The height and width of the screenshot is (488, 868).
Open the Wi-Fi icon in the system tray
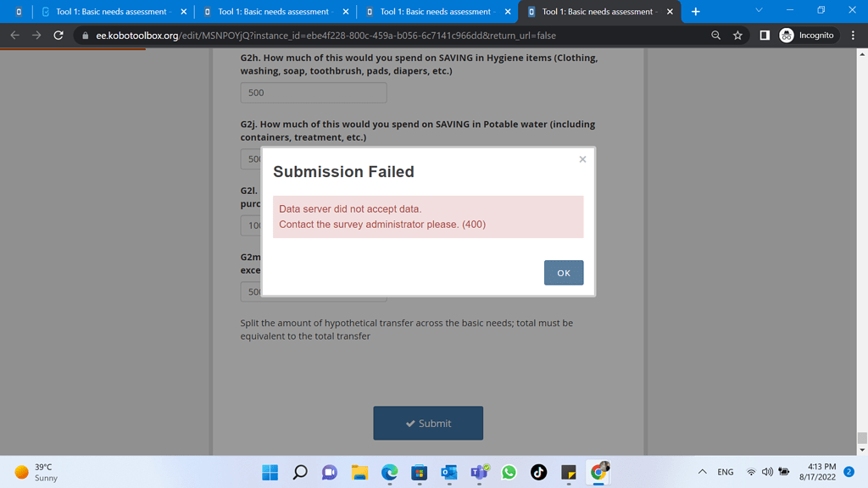click(750, 472)
